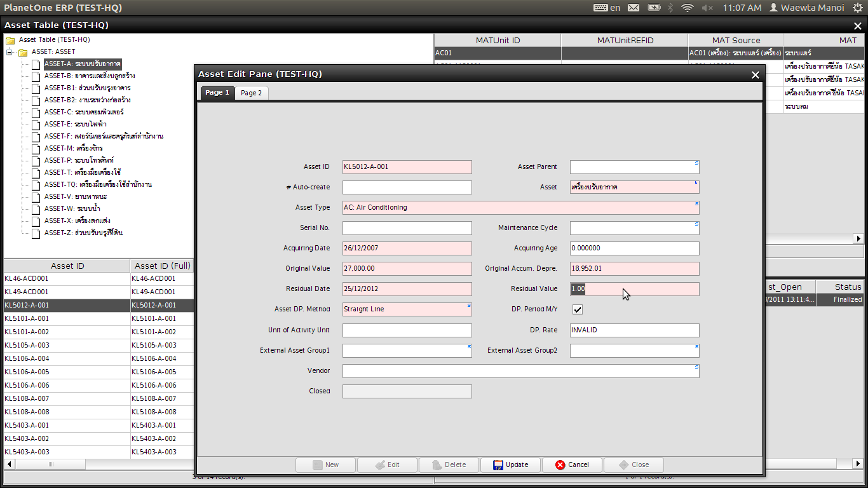Click the 11:07 AM clock
Screen dimensions: 868x488
click(x=742, y=8)
